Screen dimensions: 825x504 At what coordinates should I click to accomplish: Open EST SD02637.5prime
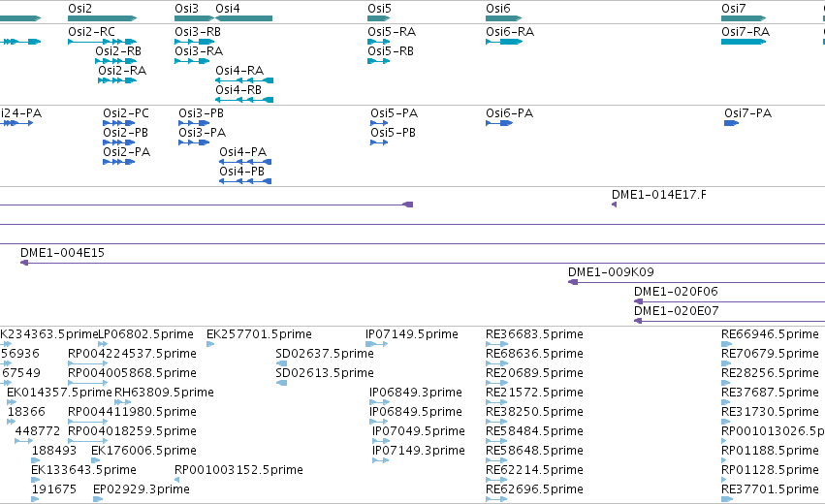click(x=281, y=363)
